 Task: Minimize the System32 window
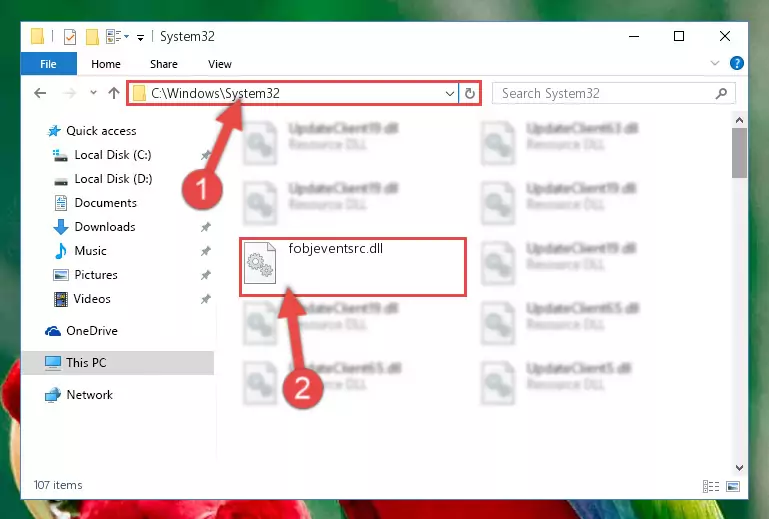coord(634,36)
